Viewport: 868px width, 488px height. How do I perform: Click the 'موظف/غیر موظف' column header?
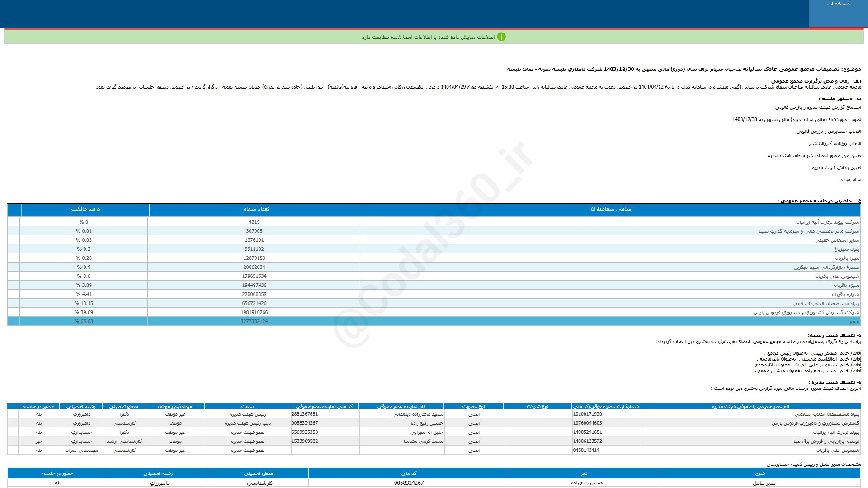[x=175, y=406]
